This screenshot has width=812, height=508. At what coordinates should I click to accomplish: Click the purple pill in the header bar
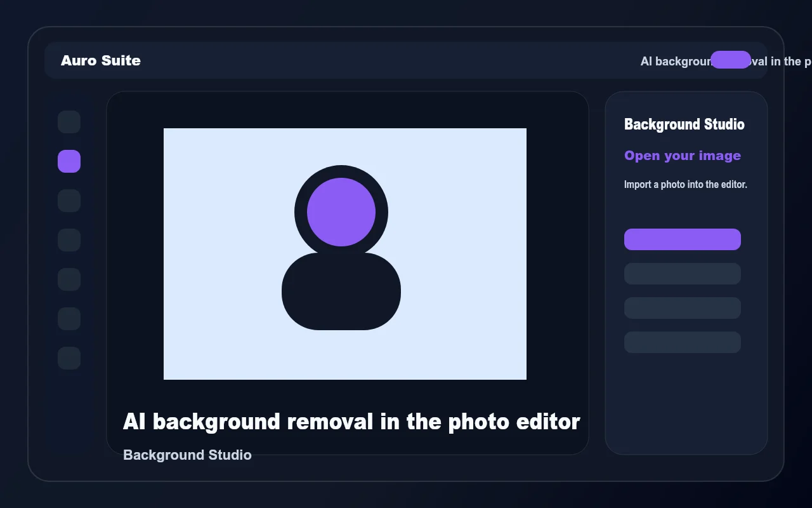point(731,60)
